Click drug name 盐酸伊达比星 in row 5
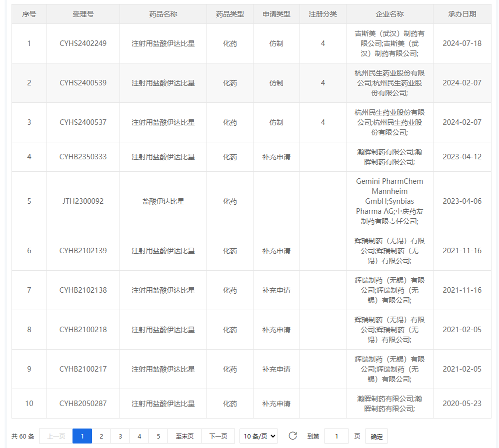Image resolution: width=499 pixels, height=448 pixels. 163,201
